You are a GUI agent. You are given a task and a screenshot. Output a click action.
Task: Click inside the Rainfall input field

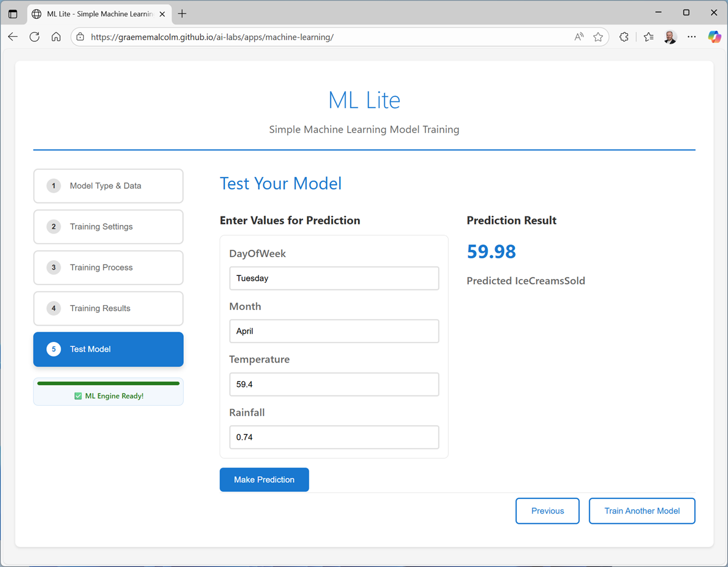tap(334, 437)
